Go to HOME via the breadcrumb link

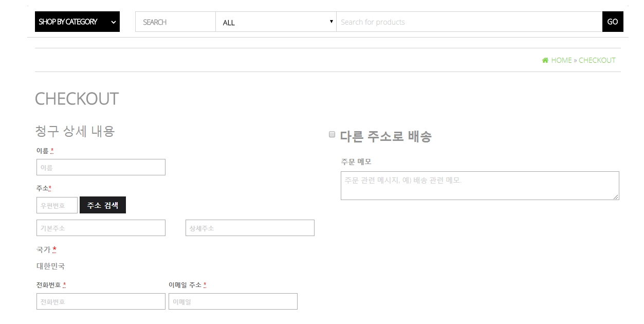click(561, 60)
